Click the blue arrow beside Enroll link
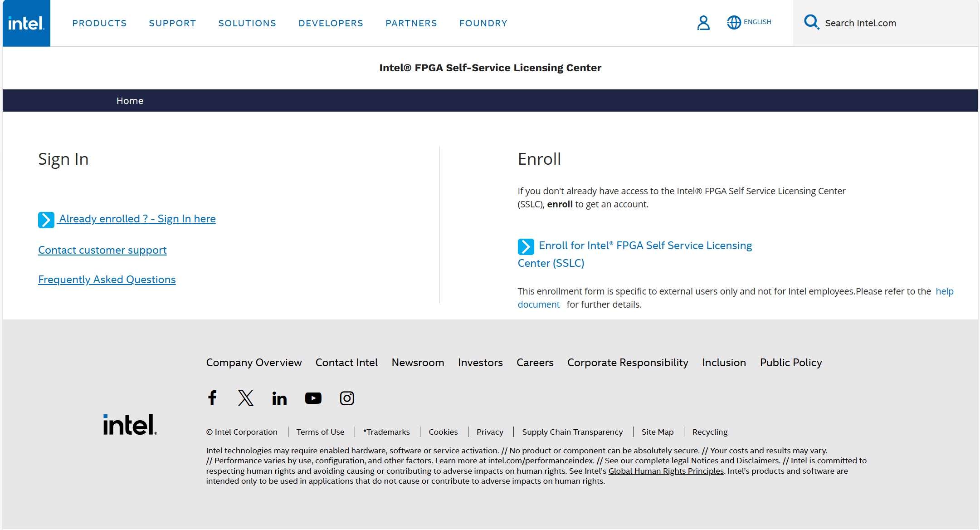 pos(526,246)
